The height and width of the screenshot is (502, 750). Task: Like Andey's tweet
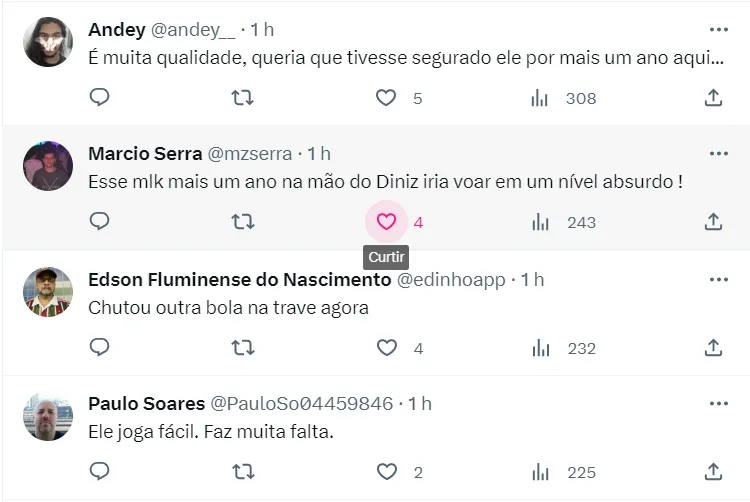point(386,98)
